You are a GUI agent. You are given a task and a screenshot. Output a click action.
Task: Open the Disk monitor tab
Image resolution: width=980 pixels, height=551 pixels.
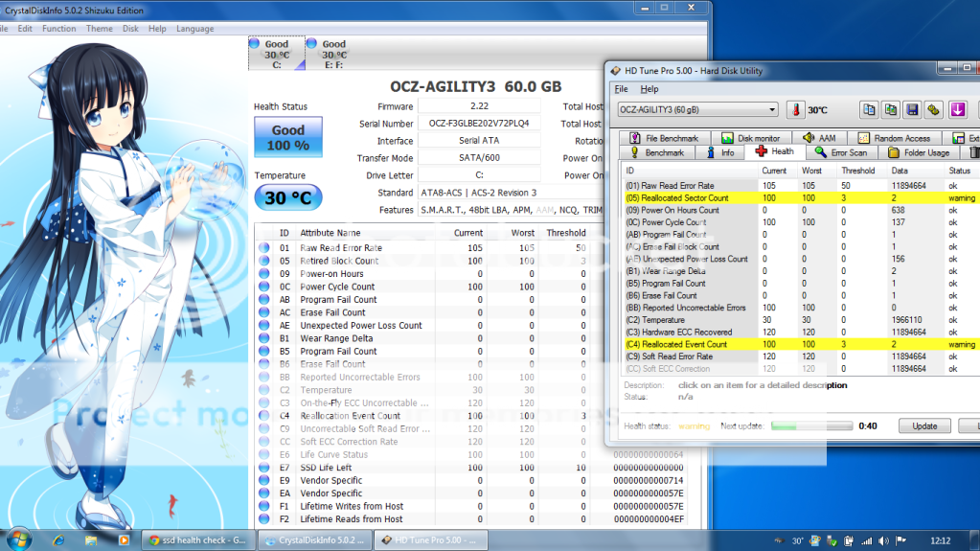[752, 138]
